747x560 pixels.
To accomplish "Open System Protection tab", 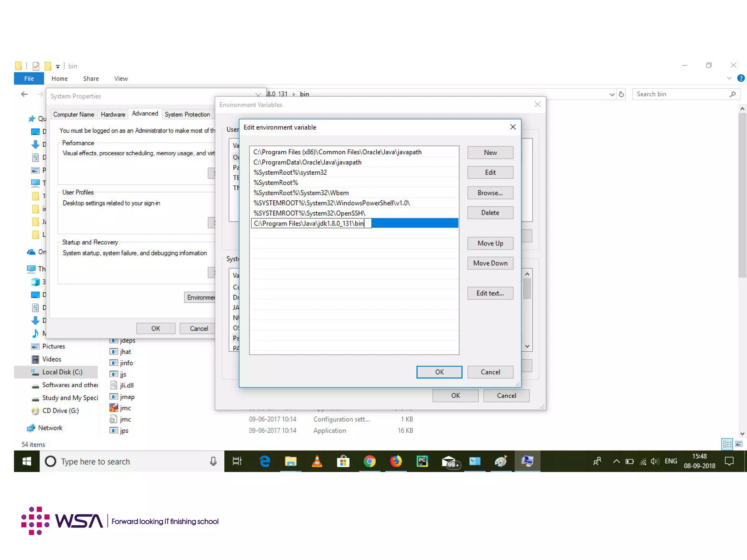I will pyautogui.click(x=187, y=115).
